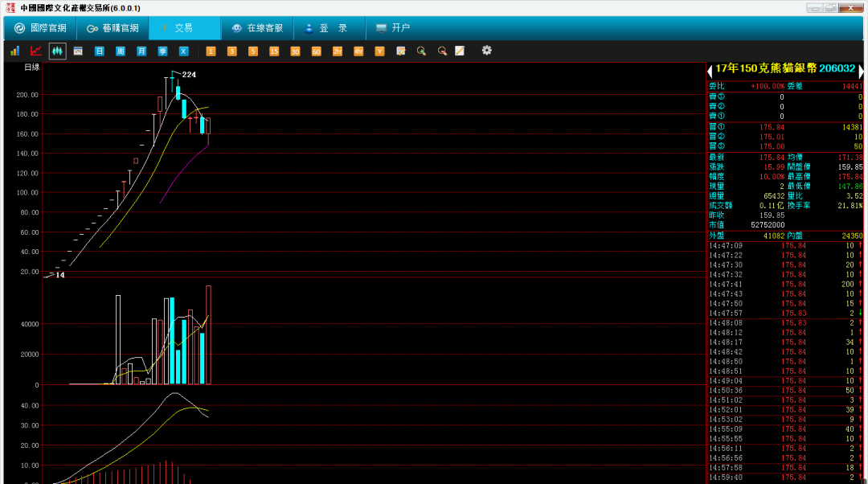Screen dimensions: 868x484
Task: Select trade row at 14:55:09
Action: (x=785, y=429)
